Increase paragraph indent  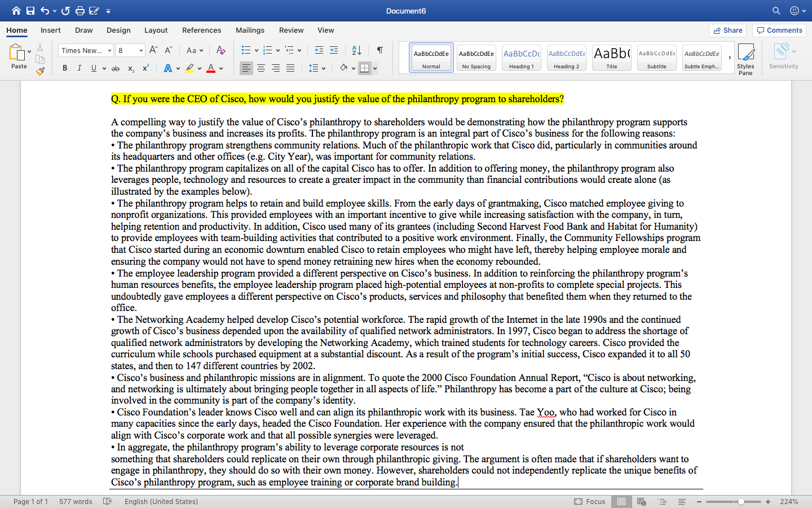click(334, 50)
